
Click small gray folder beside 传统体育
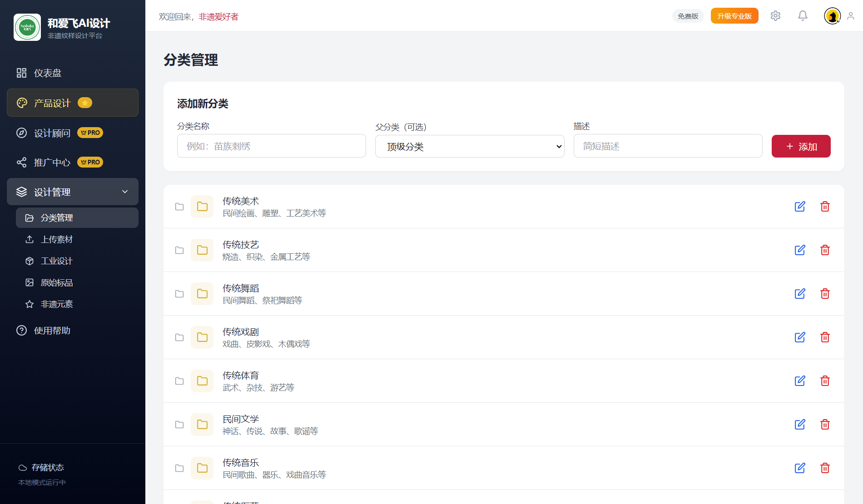coord(179,381)
